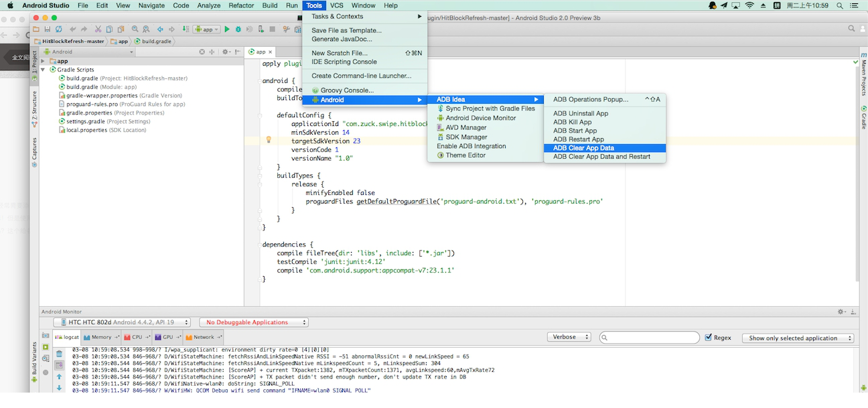Image resolution: width=868 pixels, height=408 pixels.
Task: Click the Copy icon in the toolbar
Action: [109, 29]
